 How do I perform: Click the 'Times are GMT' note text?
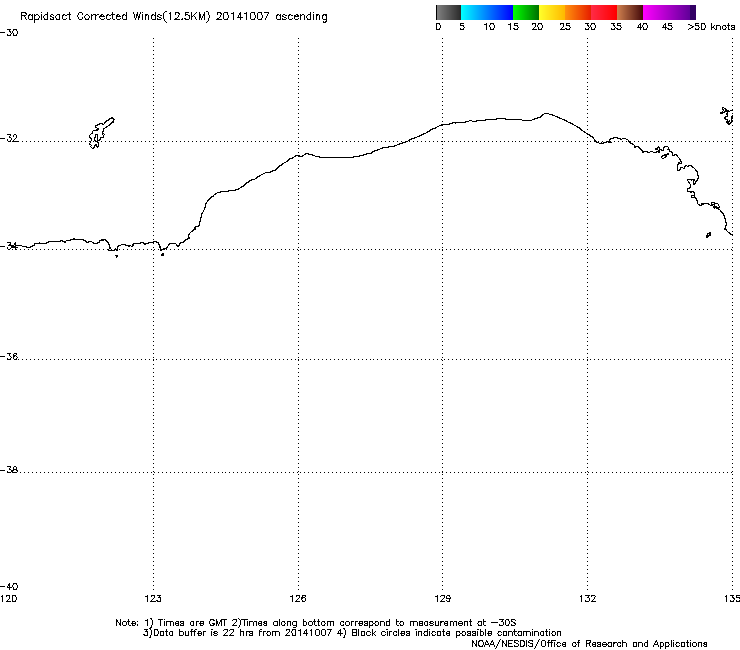tap(193, 623)
